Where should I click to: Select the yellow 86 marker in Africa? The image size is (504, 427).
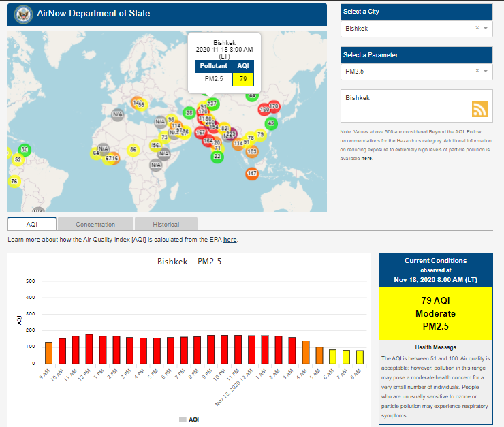tap(133, 149)
